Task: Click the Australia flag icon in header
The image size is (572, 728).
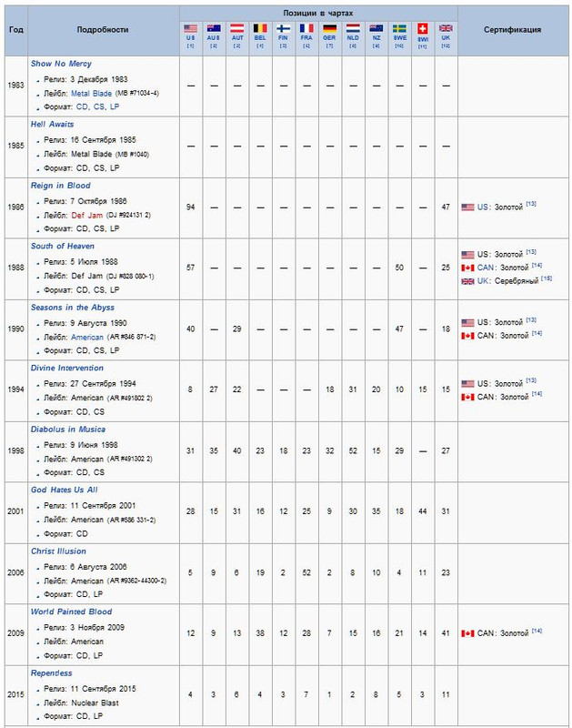Action: tap(214, 28)
